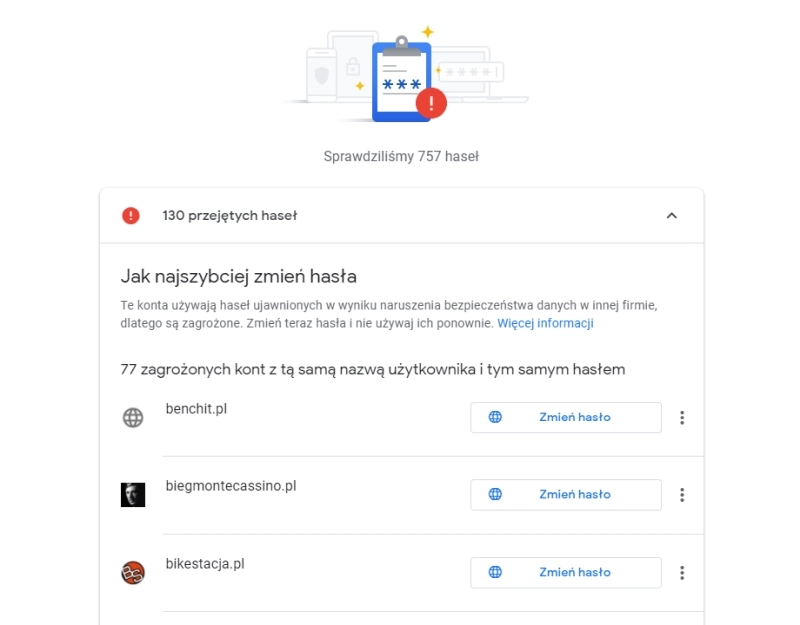Screen dimensions: 800x625
Task: Click the "77 zagrożonych kont" subheading
Action: [372, 370]
